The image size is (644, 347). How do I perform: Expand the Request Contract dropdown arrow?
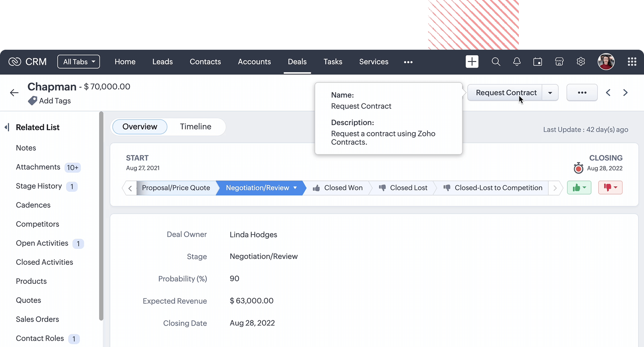550,93
